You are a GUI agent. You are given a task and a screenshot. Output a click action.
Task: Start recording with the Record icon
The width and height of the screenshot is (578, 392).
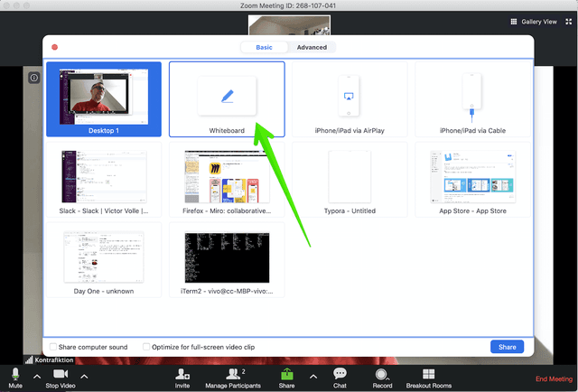click(382, 374)
